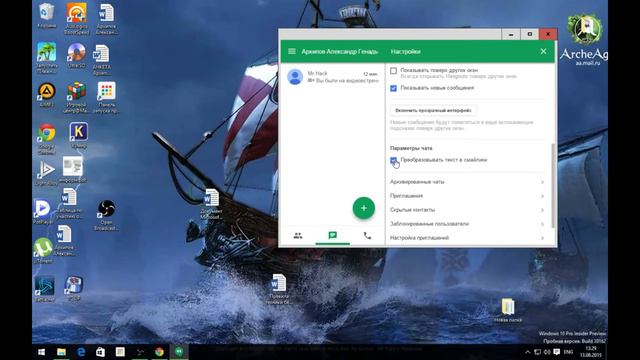Open the K-icon Кликер desktop shortcut
The height and width of the screenshot is (360, 640).
click(x=78, y=136)
